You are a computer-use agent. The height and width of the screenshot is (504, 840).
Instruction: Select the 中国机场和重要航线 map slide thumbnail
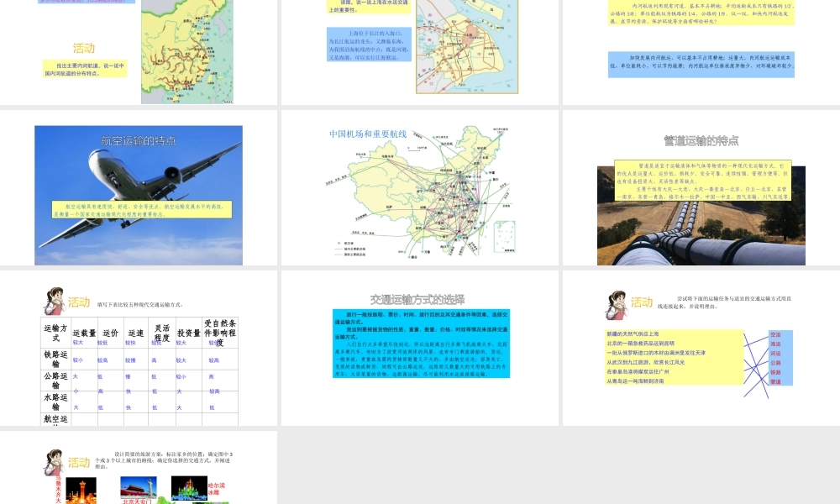(419, 187)
